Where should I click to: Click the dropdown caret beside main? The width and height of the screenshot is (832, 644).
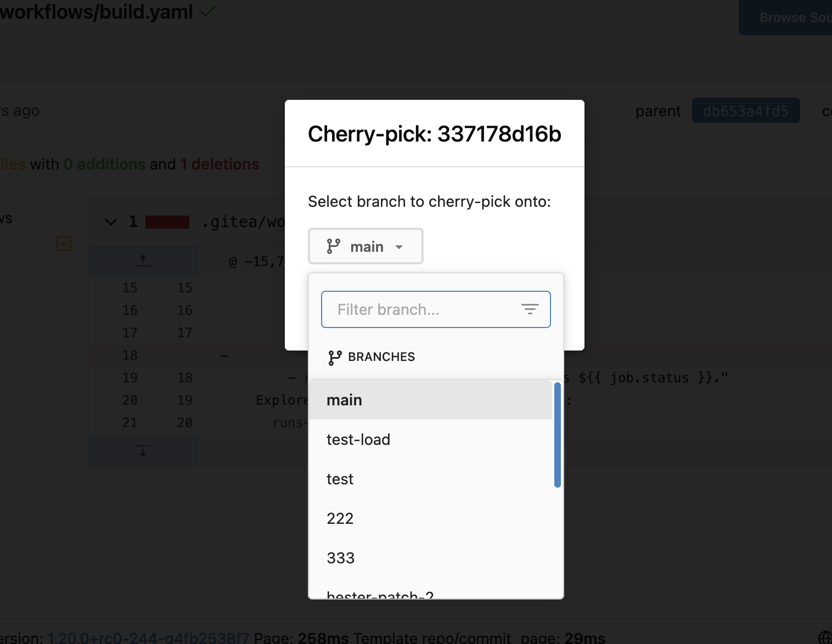(x=399, y=247)
